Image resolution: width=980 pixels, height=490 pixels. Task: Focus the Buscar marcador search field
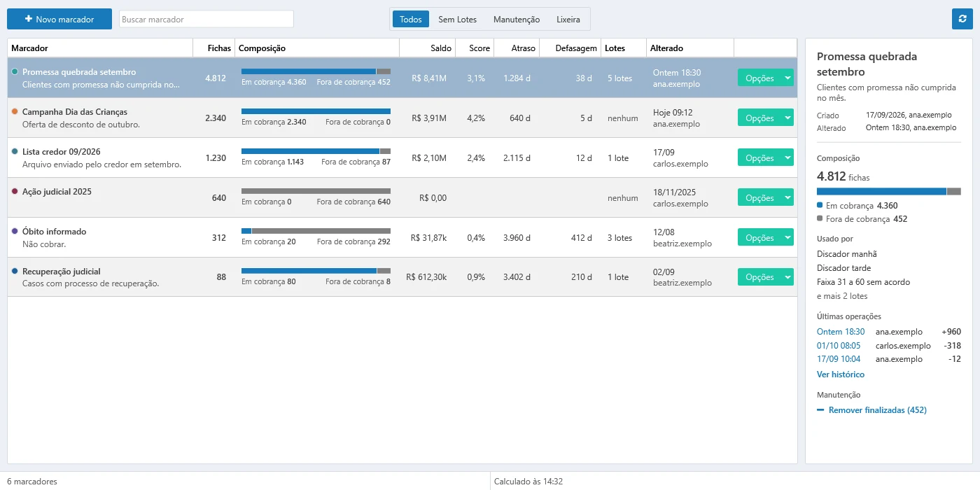tap(206, 19)
